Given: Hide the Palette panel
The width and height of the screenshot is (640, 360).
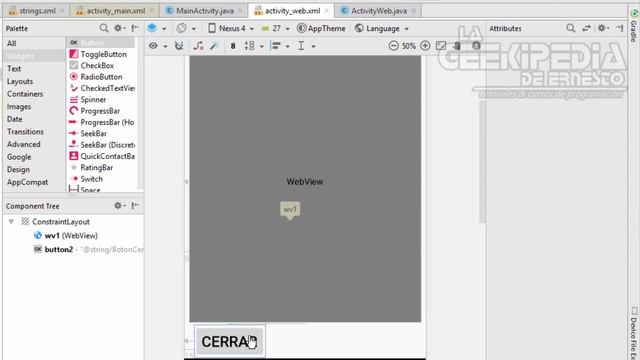Looking at the screenshot, I should (x=135, y=28).
